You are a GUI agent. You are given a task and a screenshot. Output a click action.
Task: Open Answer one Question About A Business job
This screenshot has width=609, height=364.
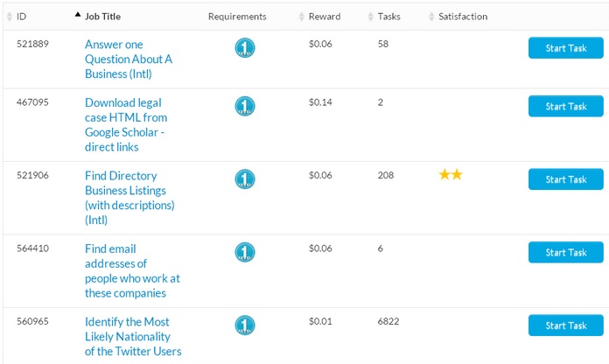coord(128,59)
